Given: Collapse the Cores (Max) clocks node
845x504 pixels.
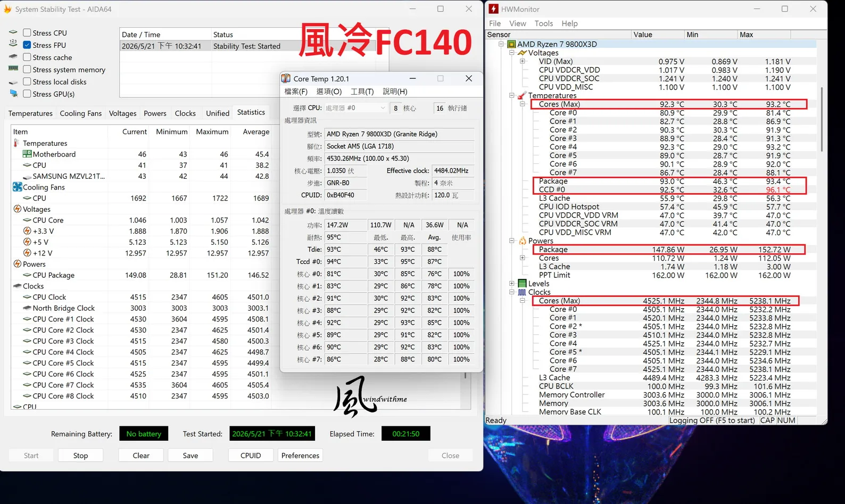Looking at the screenshot, I should click(x=523, y=301).
